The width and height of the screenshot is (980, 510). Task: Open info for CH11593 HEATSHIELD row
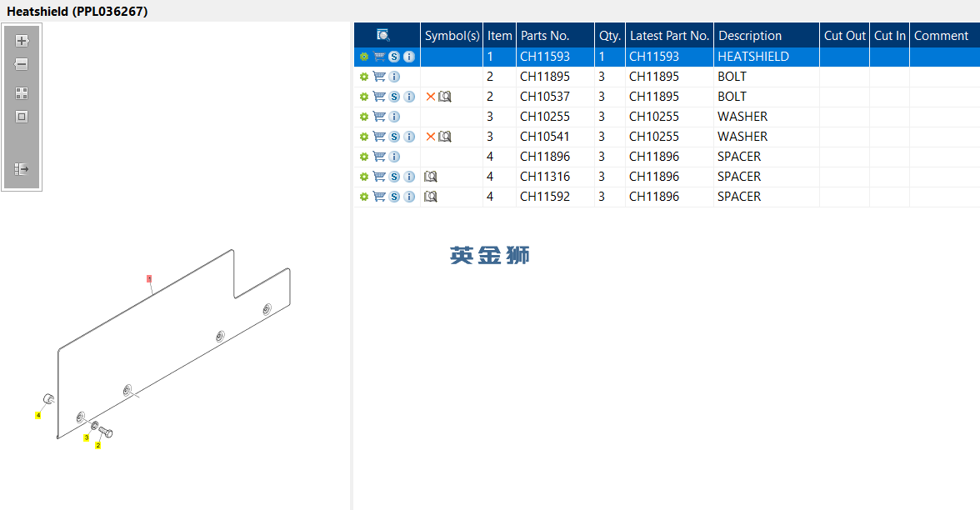pyautogui.click(x=408, y=57)
